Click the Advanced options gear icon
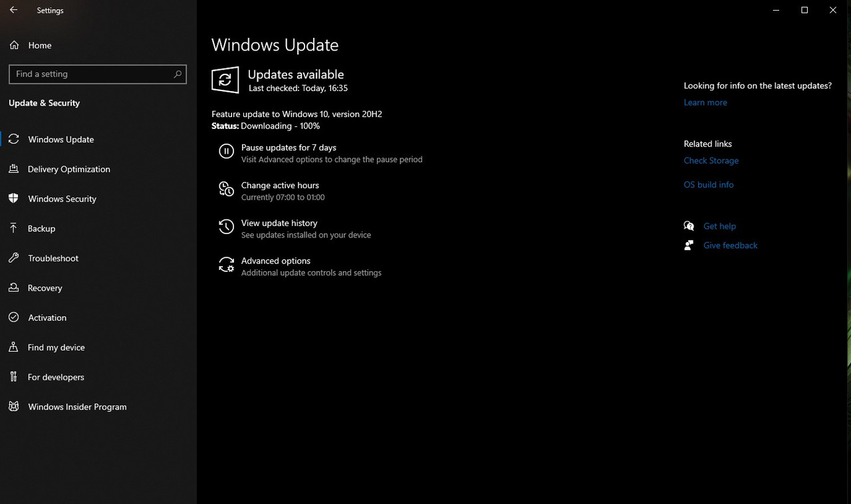The image size is (851, 504). 227,265
